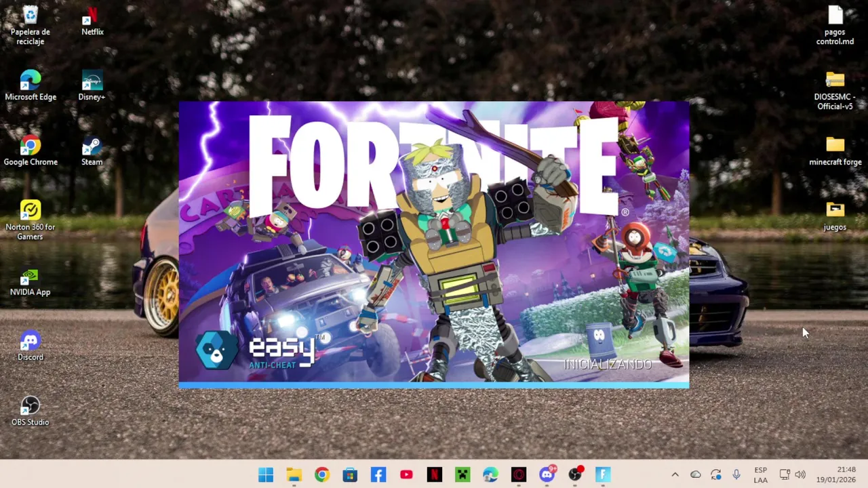This screenshot has width=868, height=488.
Task: Click the microphone tray icon
Action: [x=736, y=474]
